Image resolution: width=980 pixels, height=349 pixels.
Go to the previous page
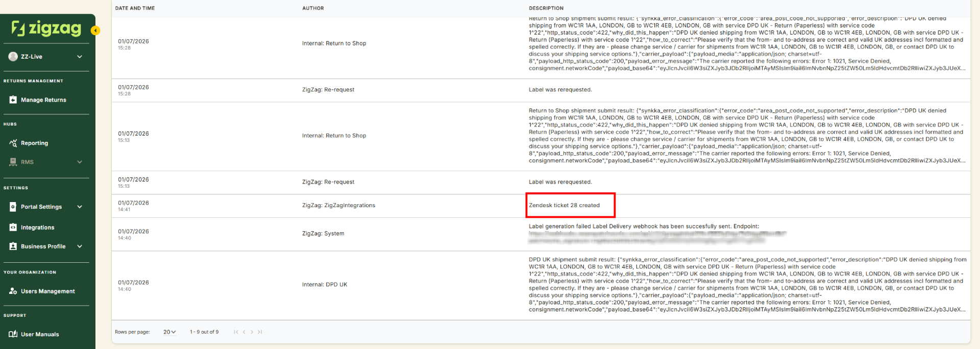point(244,332)
